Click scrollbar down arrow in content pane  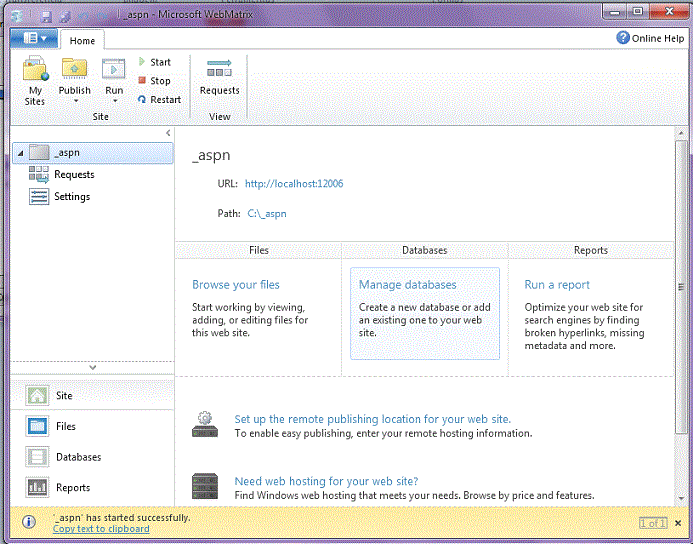coord(681,498)
